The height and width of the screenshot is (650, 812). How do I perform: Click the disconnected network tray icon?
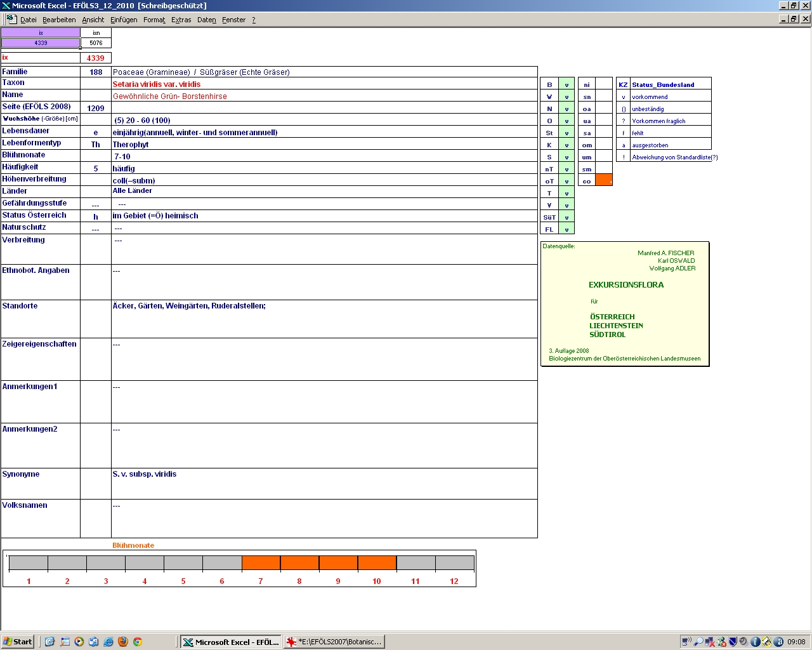click(x=709, y=642)
